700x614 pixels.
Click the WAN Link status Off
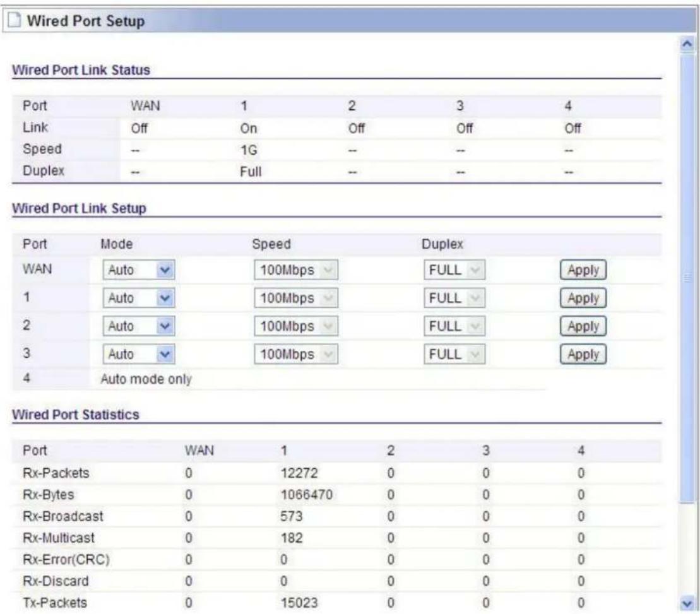pos(139,129)
